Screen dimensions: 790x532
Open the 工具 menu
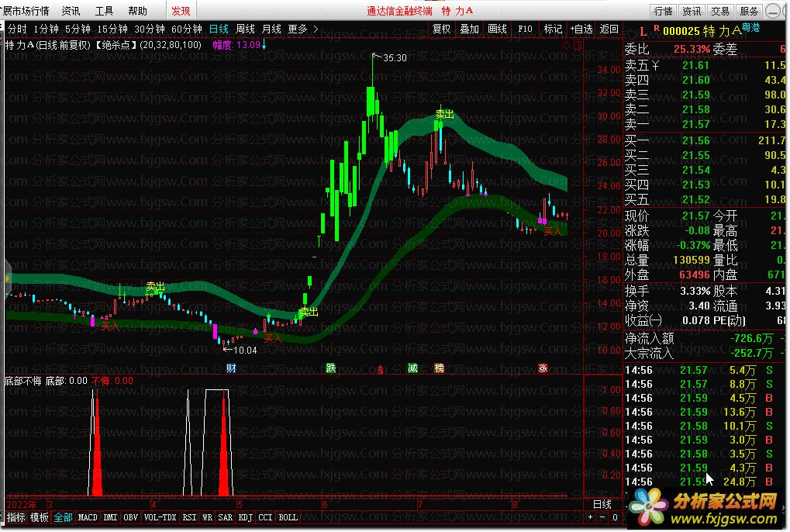[105, 11]
